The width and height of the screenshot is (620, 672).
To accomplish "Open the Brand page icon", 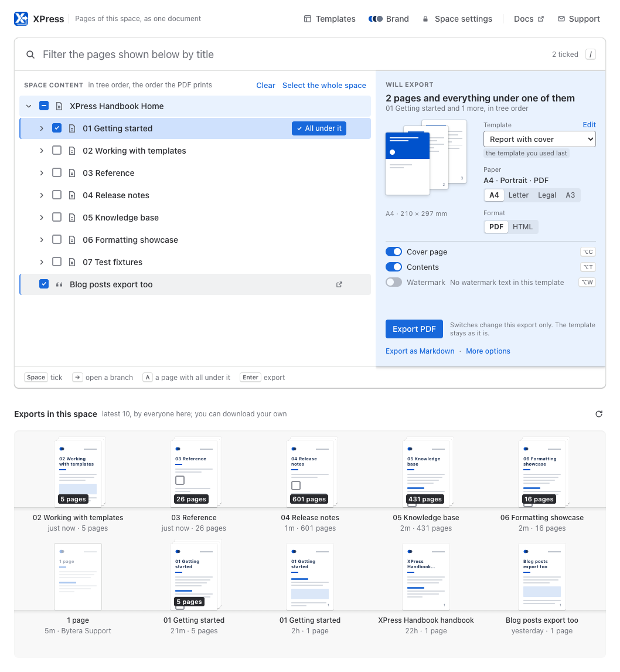I will [x=376, y=19].
